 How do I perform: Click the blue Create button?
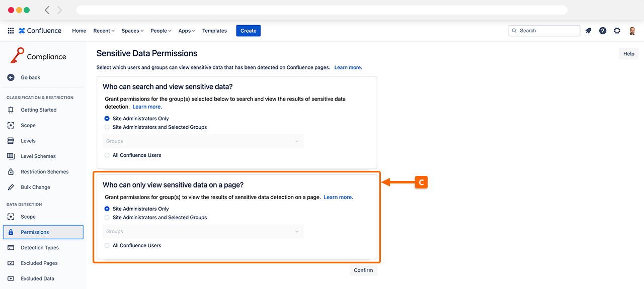(248, 31)
